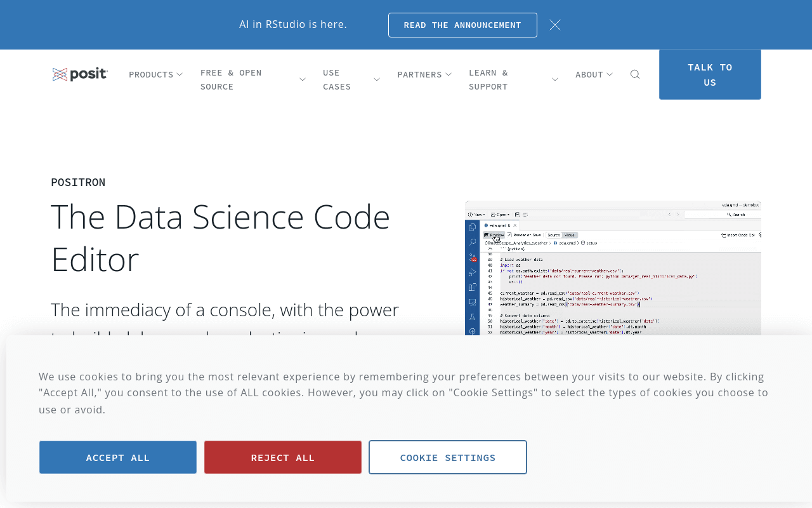Dismiss the AI in RStudio announcement banner

pos(555,25)
